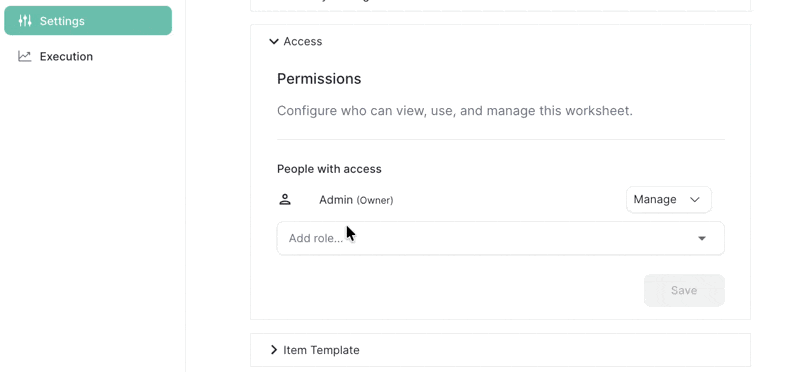Click the (Owner) tag next to Admin
This screenshot has width=800, height=372.
click(x=374, y=201)
